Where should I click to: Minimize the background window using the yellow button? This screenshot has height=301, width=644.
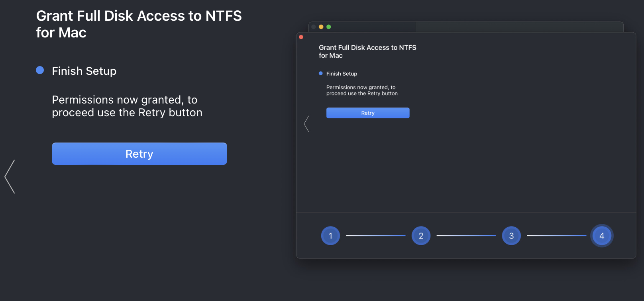321,27
